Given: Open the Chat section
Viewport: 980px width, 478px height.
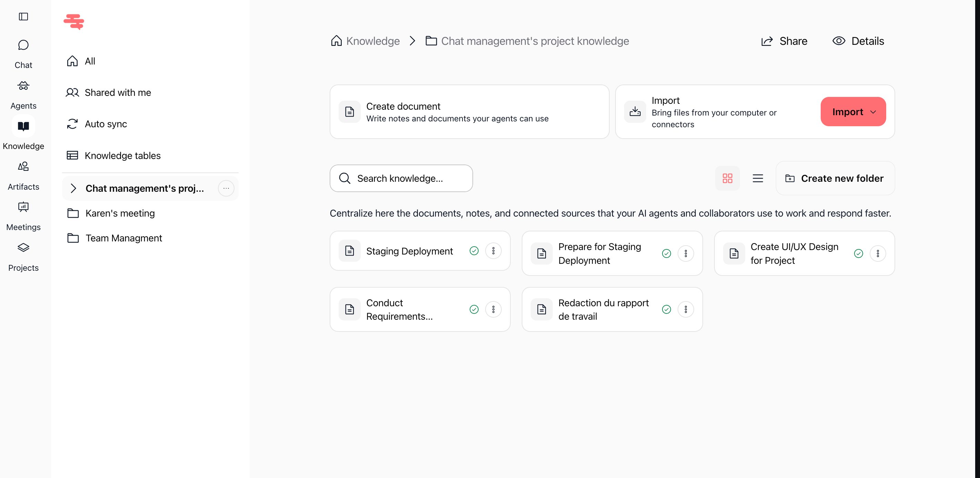Looking at the screenshot, I should coord(23,54).
